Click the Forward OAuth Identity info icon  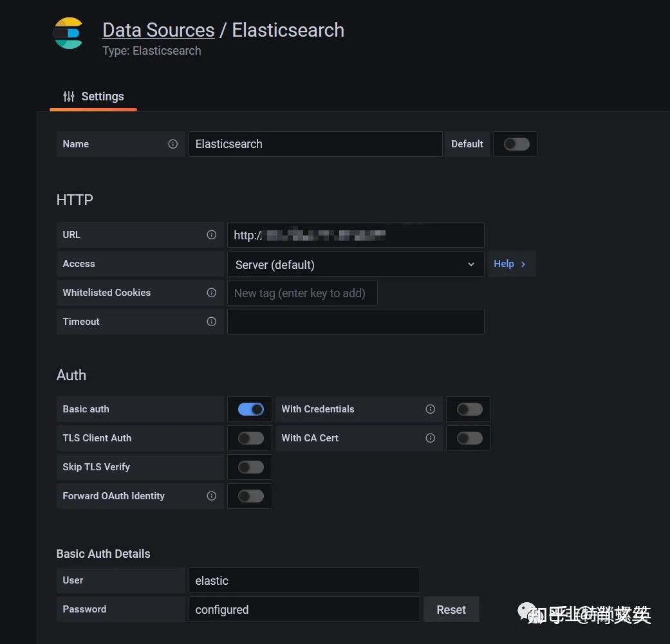click(x=211, y=496)
